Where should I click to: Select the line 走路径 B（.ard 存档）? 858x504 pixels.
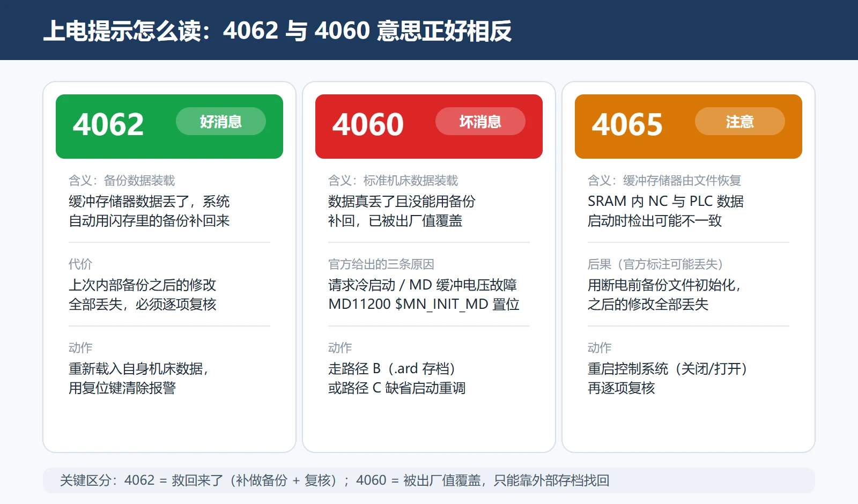(392, 369)
